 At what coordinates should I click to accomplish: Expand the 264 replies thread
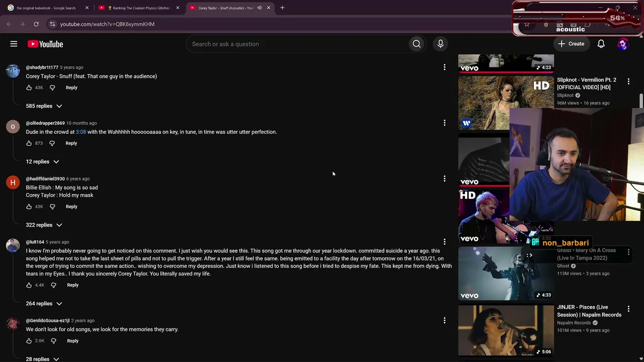point(44,304)
